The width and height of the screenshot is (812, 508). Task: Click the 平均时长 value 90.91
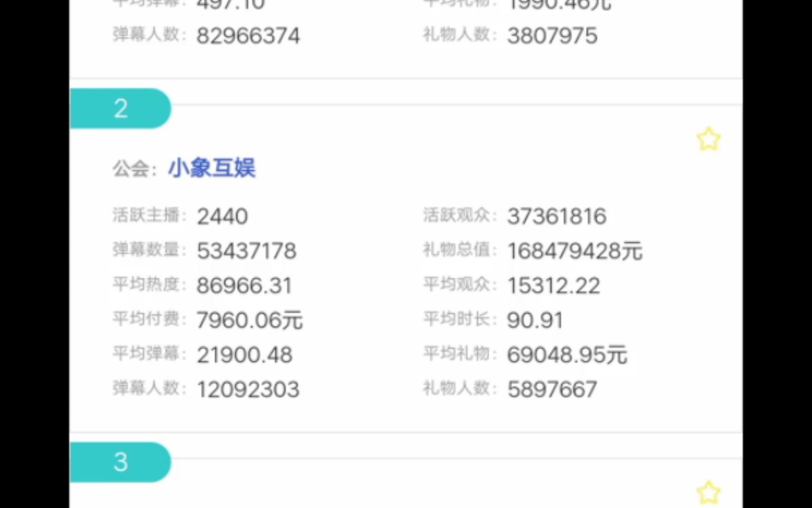tap(535, 320)
